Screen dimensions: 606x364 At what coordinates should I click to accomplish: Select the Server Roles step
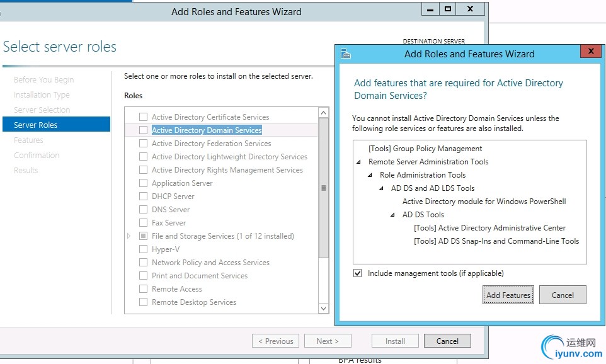pyautogui.click(x=57, y=125)
